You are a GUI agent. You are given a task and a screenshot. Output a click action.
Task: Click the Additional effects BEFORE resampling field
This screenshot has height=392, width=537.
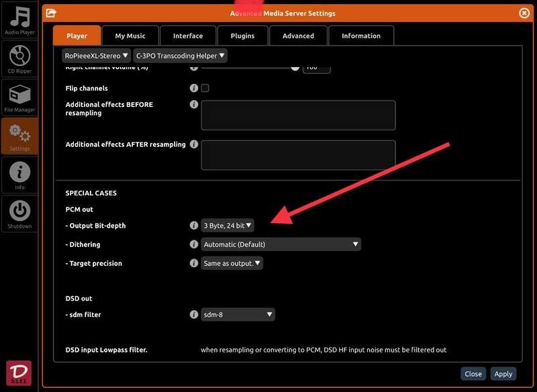point(298,115)
